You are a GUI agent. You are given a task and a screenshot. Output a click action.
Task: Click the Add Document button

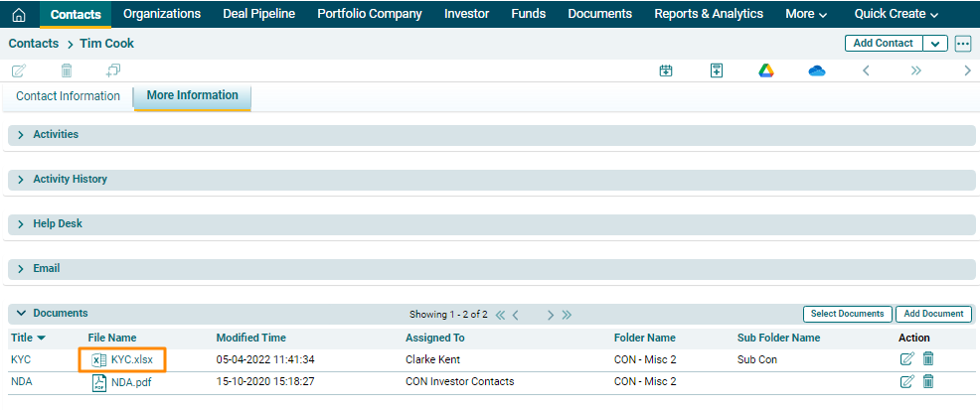pos(933,314)
